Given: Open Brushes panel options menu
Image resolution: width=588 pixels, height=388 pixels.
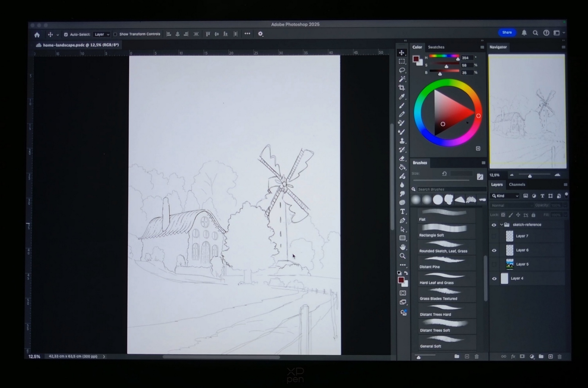Looking at the screenshot, I should [483, 163].
